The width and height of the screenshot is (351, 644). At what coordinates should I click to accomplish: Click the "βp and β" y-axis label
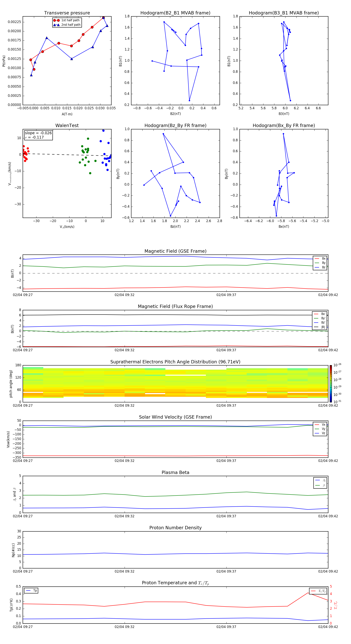[x=14, y=495]
